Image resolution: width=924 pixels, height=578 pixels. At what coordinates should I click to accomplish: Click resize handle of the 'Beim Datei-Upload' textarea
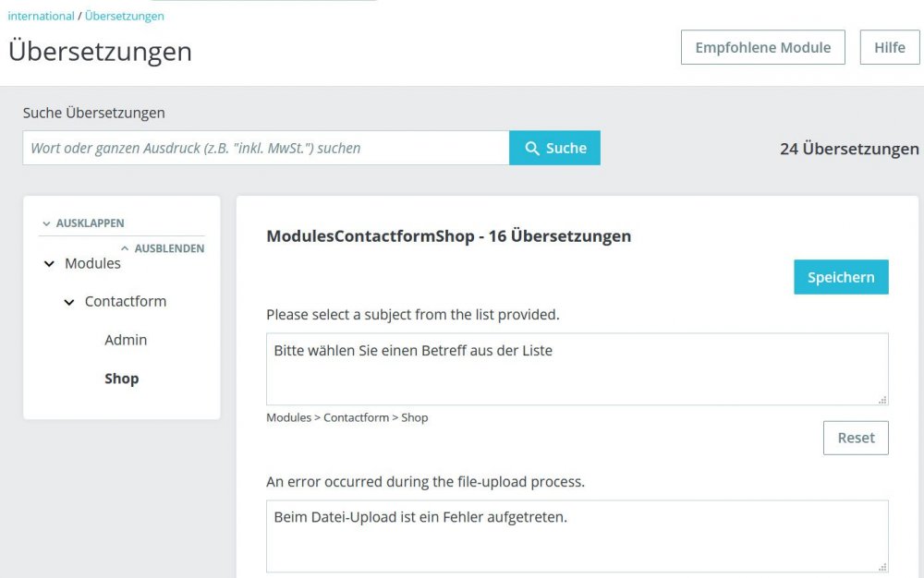point(882,567)
